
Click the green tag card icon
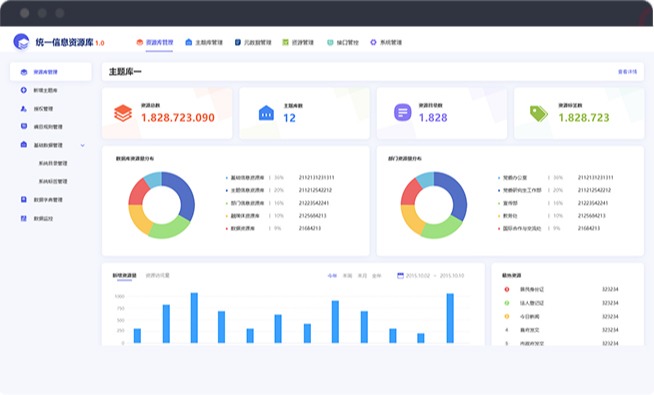538,113
